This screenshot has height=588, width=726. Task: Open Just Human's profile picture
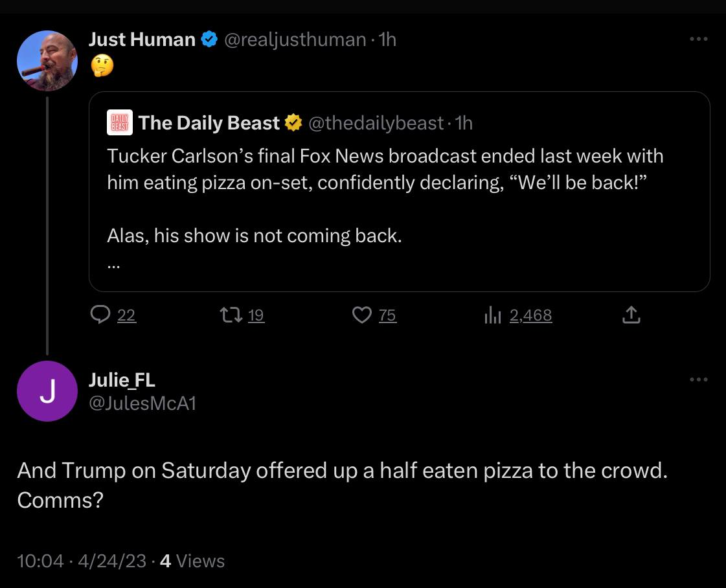47,61
